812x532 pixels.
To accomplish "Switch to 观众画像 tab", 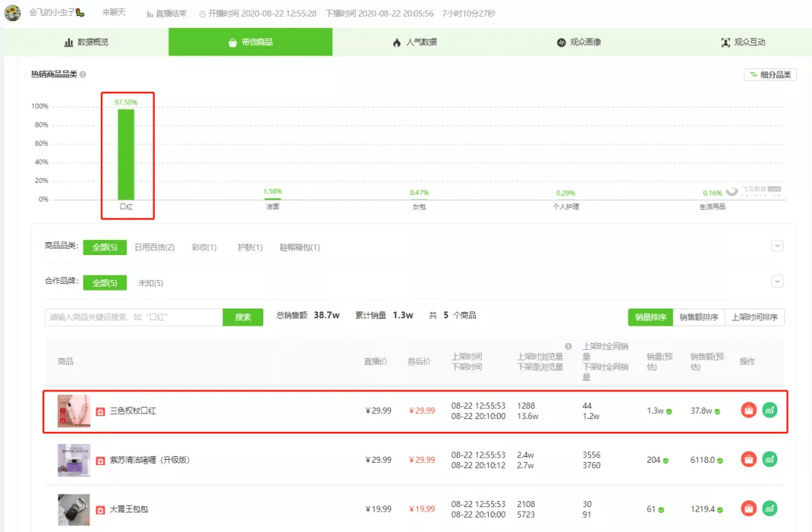I will [x=578, y=42].
